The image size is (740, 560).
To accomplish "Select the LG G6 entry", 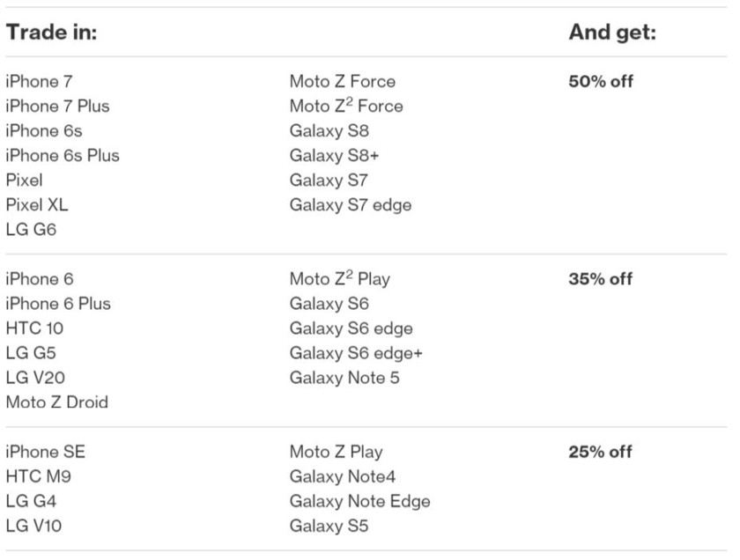I will (31, 229).
